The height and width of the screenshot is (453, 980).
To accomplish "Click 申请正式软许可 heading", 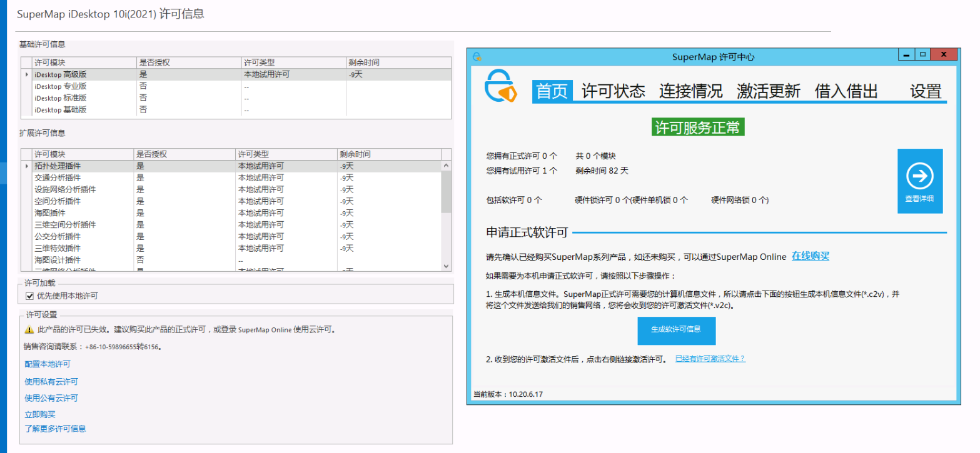I will 527,233.
